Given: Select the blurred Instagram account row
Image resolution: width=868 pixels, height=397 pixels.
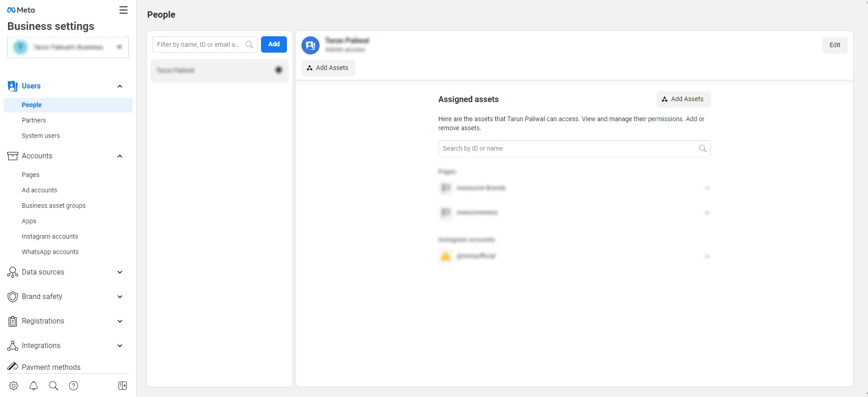Looking at the screenshot, I should [574, 256].
